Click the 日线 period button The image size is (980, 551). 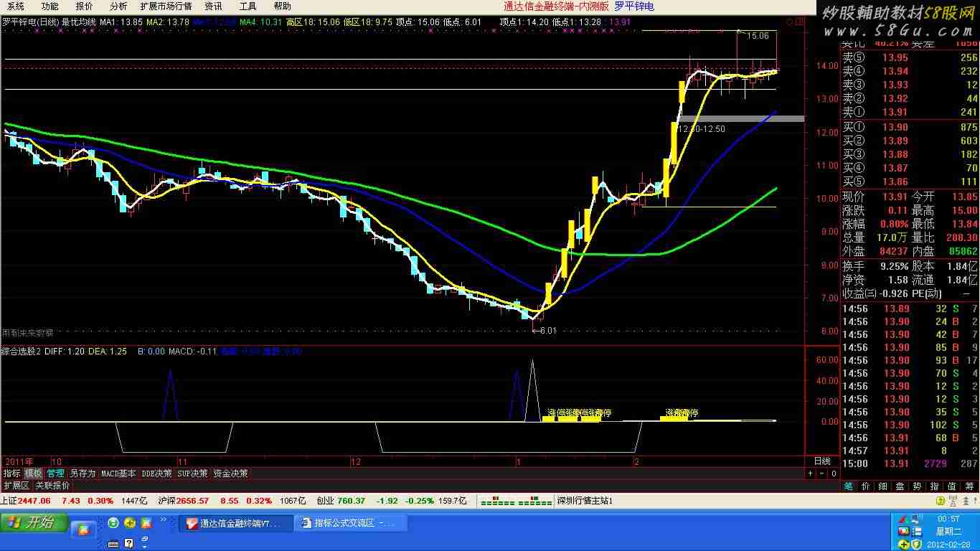coord(822,461)
